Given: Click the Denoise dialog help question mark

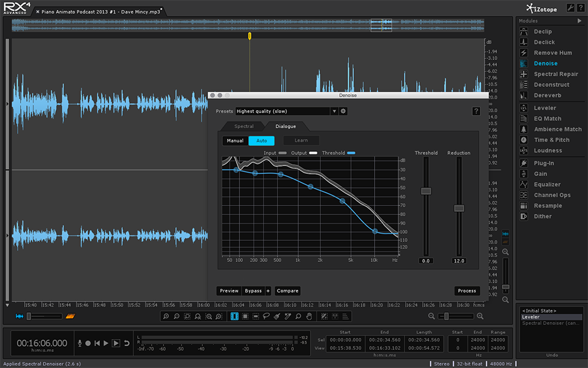Looking at the screenshot, I should pyautogui.click(x=476, y=111).
